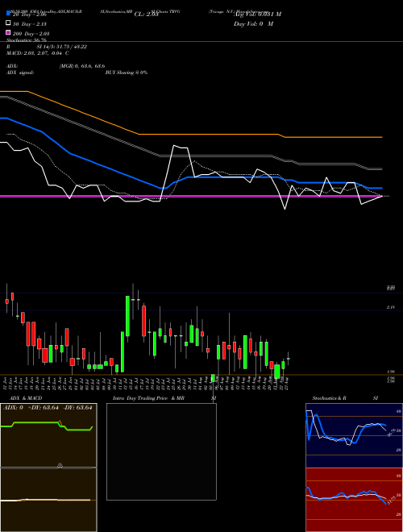
Task: Select the '20 Day - 2.06' legend text
Action: 29,15
